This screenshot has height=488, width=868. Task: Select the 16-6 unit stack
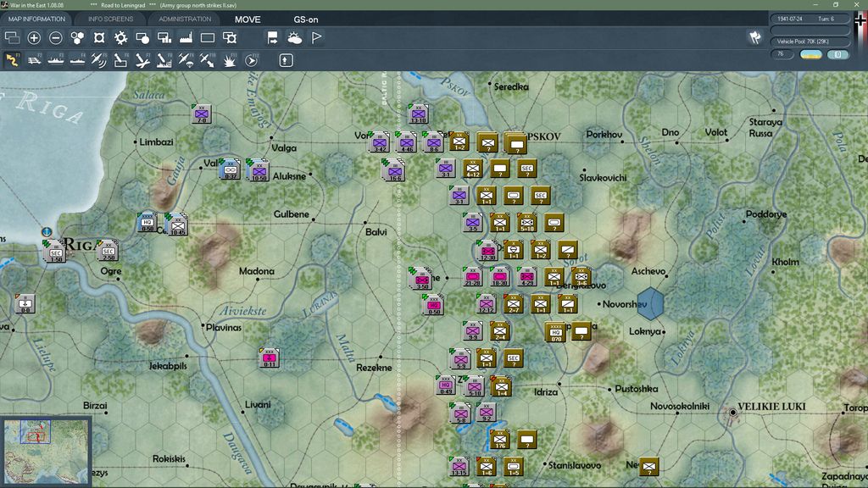pyautogui.click(x=394, y=169)
